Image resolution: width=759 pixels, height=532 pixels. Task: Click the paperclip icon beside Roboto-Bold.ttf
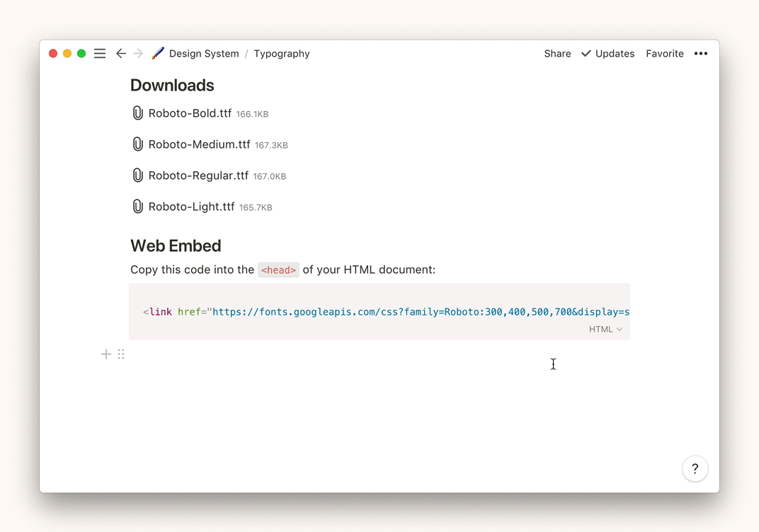[137, 112]
